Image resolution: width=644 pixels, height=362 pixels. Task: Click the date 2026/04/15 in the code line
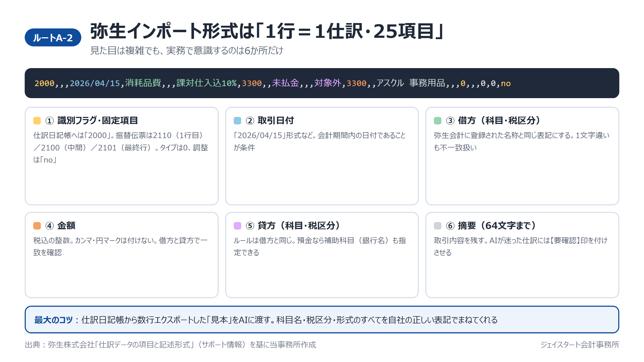(x=95, y=83)
